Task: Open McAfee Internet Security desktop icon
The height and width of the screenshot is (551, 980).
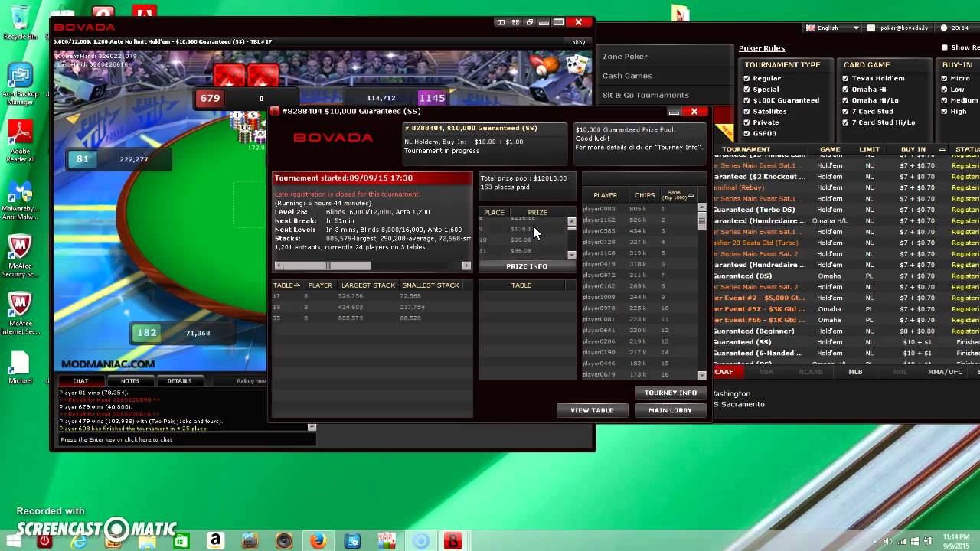Action: (x=20, y=315)
